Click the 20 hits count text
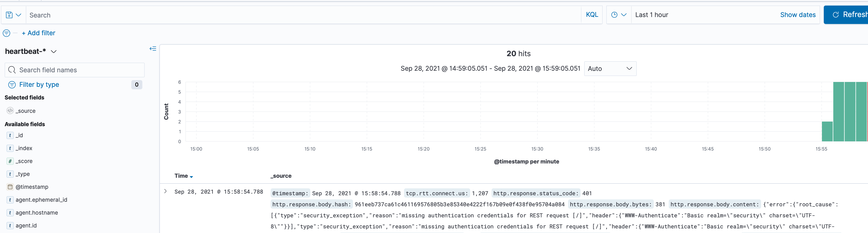 tap(518, 54)
